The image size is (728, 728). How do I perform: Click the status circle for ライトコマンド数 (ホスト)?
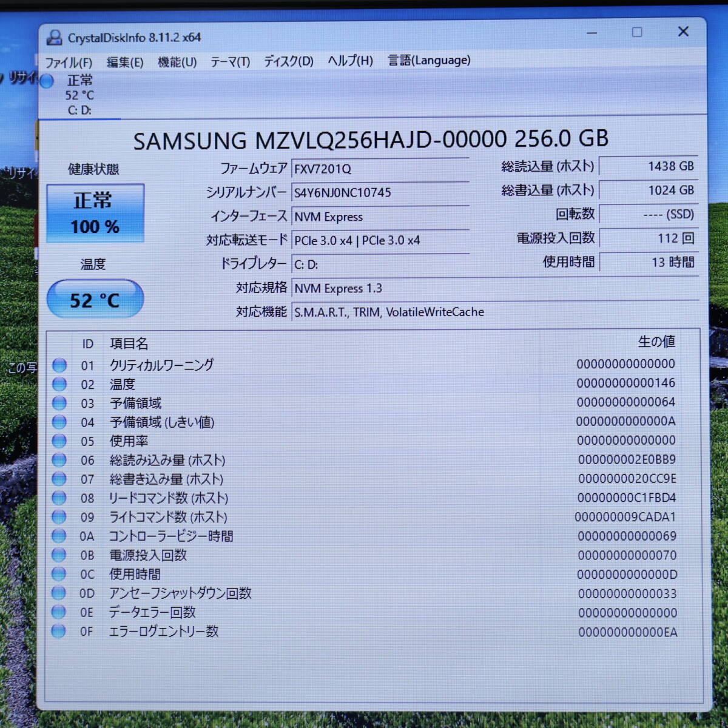point(59,517)
